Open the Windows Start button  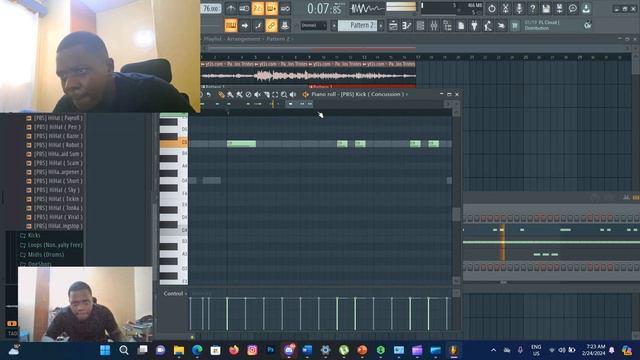105,350
